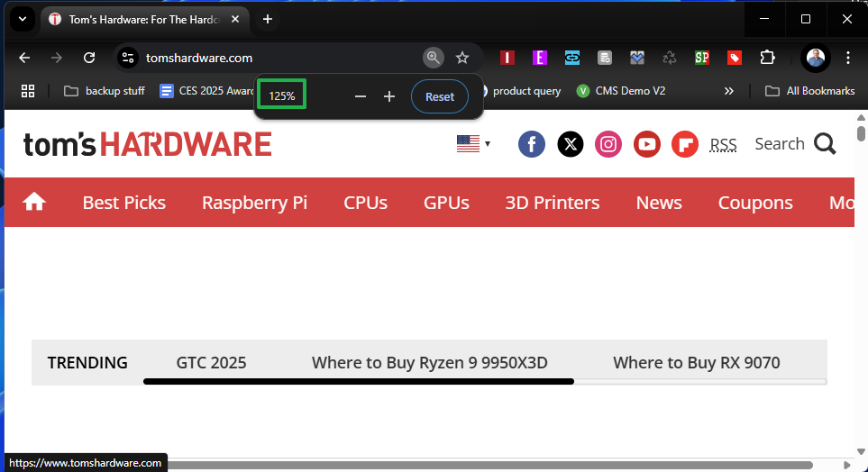This screenshot has width=868, height=472.
Task: Expand the hidden bookmarks overflow chevron
Action: tap(729, 91)
